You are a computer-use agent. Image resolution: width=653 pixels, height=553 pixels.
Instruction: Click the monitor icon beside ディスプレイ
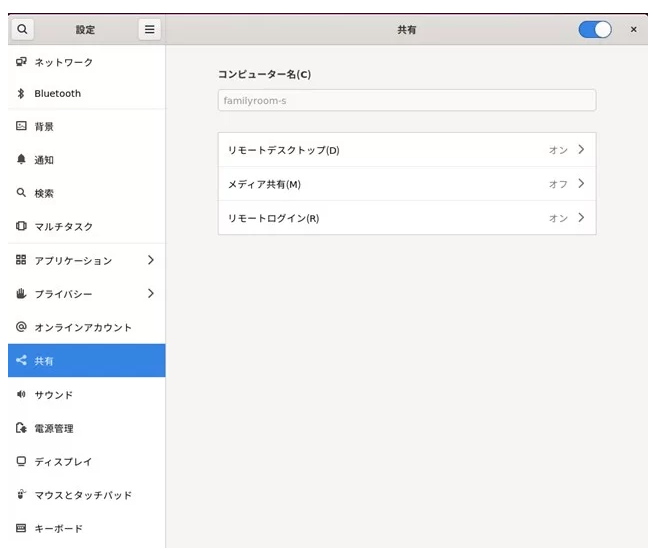click(x=21, y=461)
